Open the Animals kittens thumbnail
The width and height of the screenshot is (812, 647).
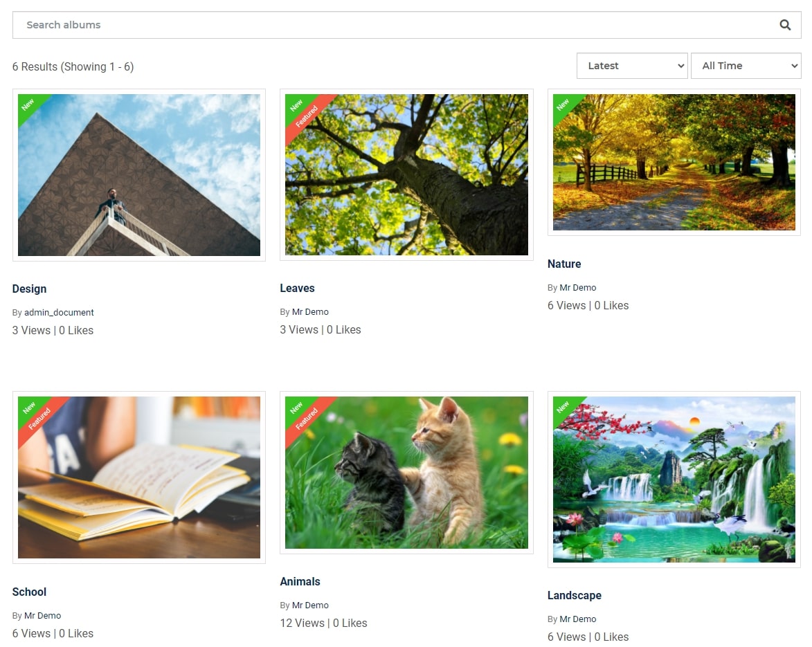[x=406, y=473]
